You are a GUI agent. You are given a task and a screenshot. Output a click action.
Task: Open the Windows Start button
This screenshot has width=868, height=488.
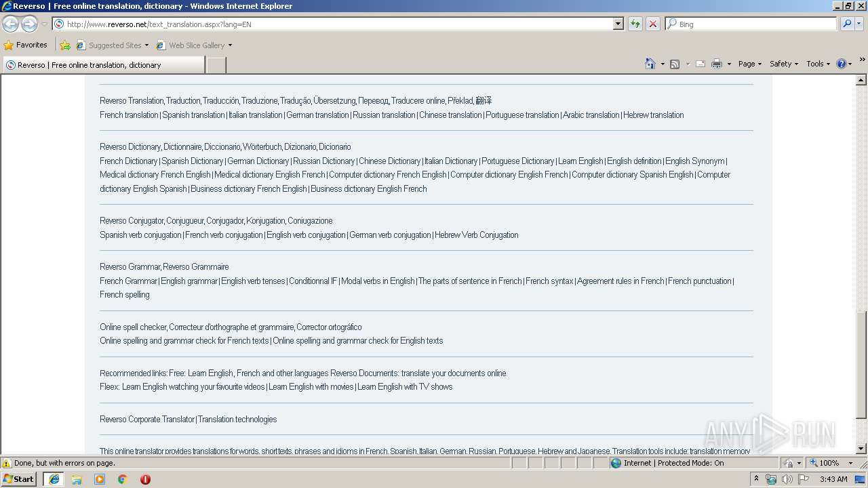point(18,479)
